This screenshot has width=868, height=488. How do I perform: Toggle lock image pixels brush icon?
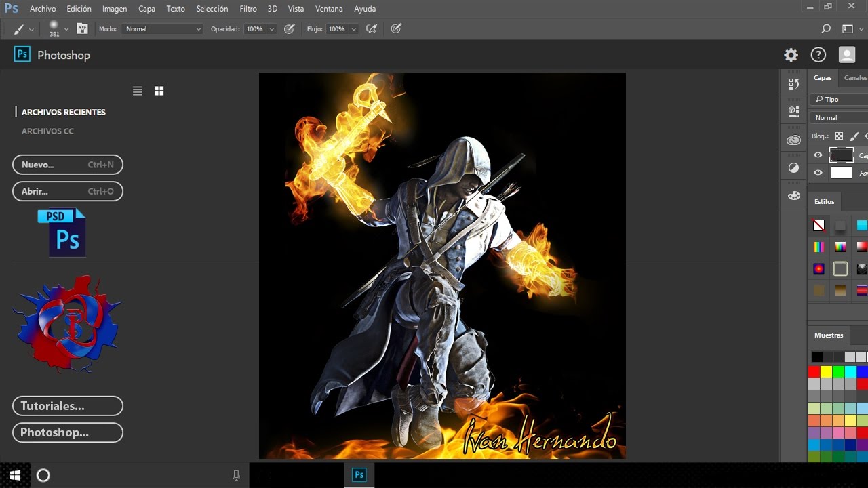tap(854, 136)
